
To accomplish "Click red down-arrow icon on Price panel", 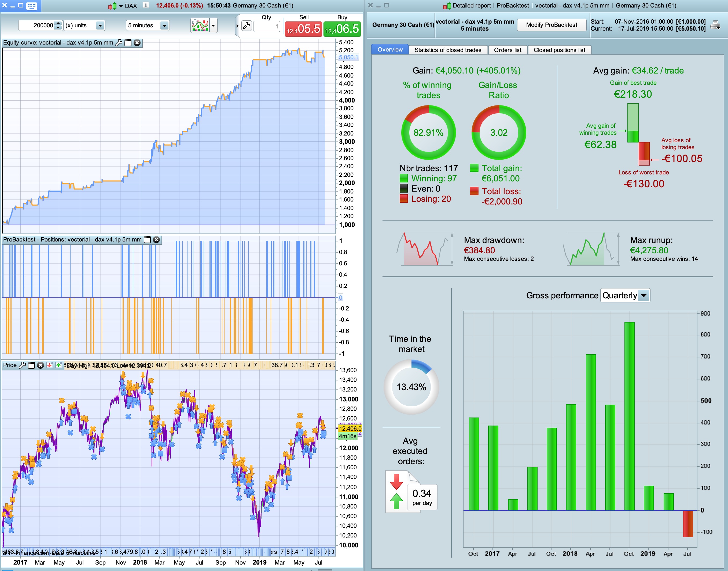I will pyautogui.click(x=49, y=365).
